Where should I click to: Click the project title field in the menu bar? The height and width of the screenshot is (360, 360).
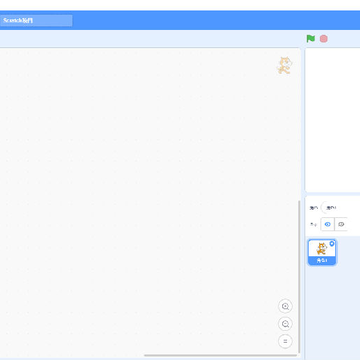36,20
